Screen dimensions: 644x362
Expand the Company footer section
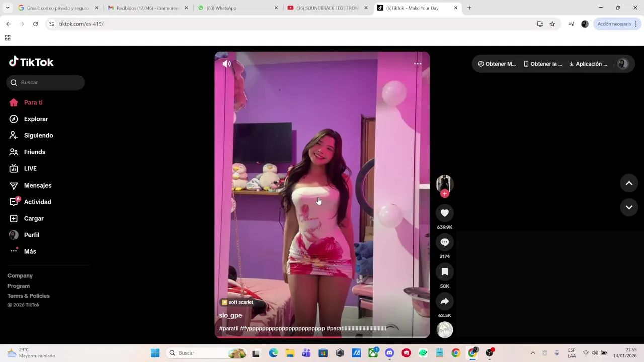click(x=20, y=276)
